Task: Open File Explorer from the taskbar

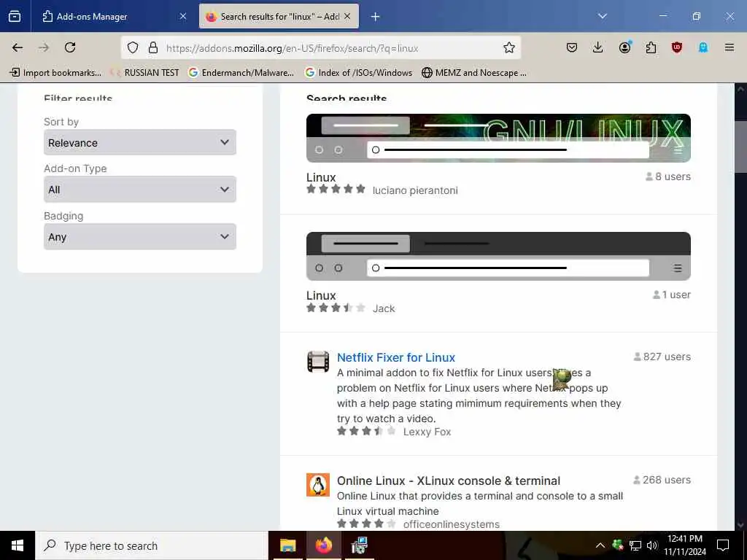Action: point(287,545)
